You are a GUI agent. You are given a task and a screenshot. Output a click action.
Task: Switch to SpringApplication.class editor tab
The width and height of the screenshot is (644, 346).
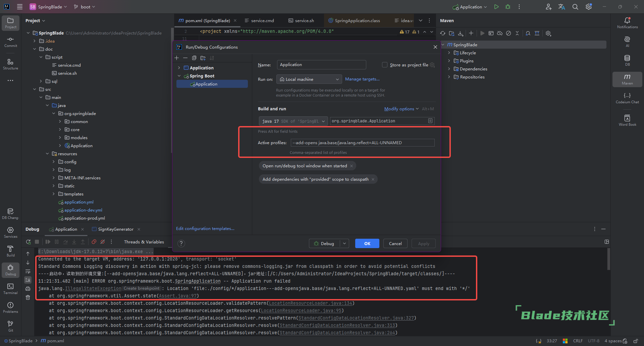pos(354,20)
